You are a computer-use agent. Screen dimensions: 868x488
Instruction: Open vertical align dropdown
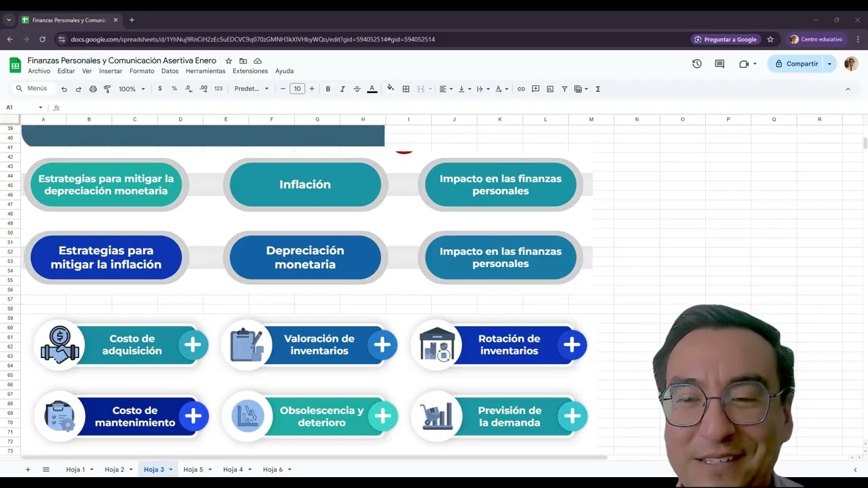[x=465, y=89]
